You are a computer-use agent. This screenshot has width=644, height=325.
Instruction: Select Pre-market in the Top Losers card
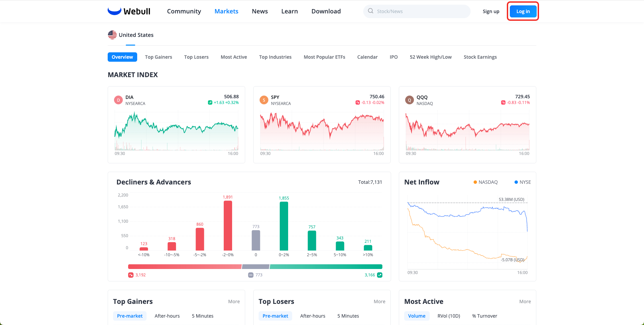pos(275,316)
